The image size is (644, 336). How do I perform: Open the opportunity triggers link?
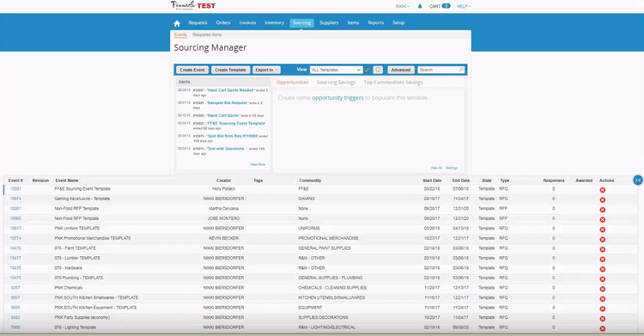pos(337,98)
